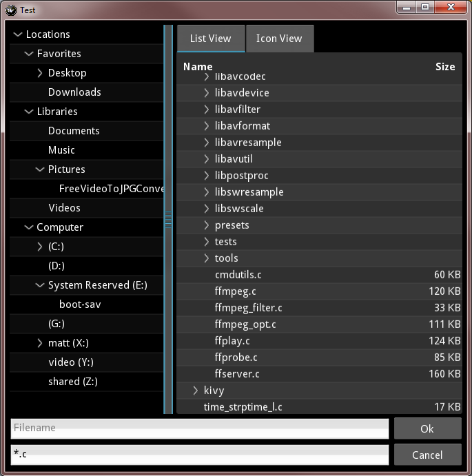Expand the kivy folder arrow
The height and width of the screenshot is (476, 472).
click(x=196, y=391)
